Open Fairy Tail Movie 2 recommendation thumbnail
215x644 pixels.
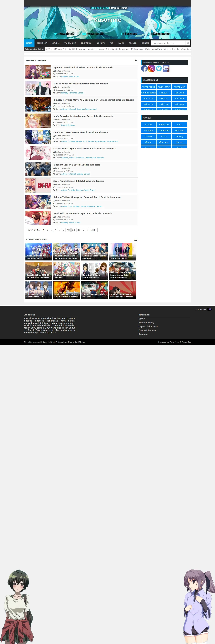click(x=67, y=290)
